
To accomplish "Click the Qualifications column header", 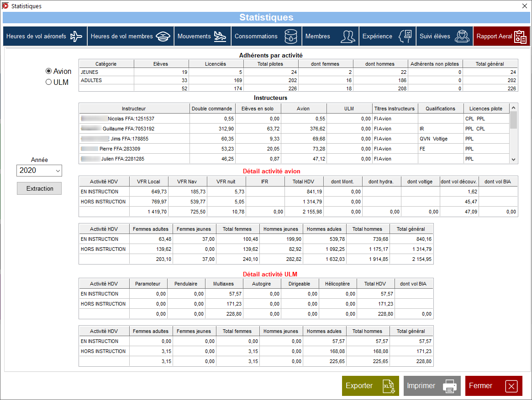I will [x=440, y=109].
